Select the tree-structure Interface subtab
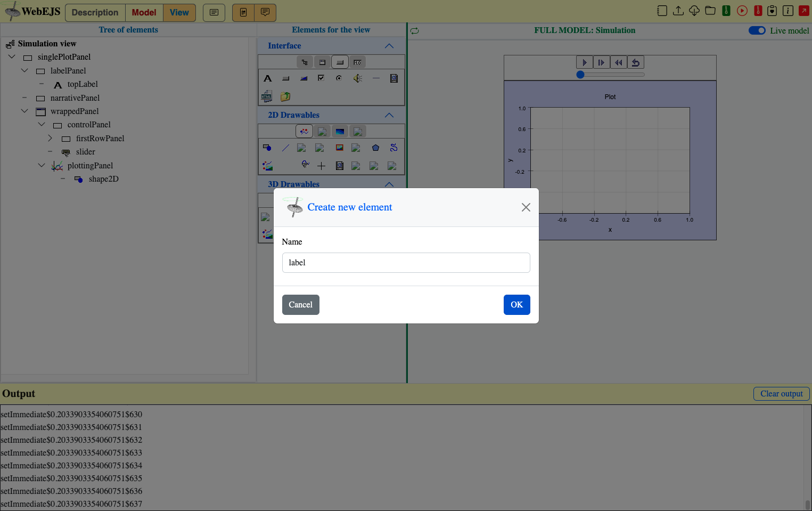The image size is (812, 511). 305,62
